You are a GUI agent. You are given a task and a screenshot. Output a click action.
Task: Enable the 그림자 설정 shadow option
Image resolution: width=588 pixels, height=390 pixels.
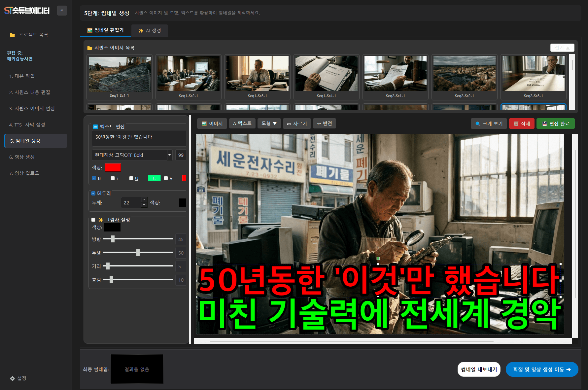point(93,220)
